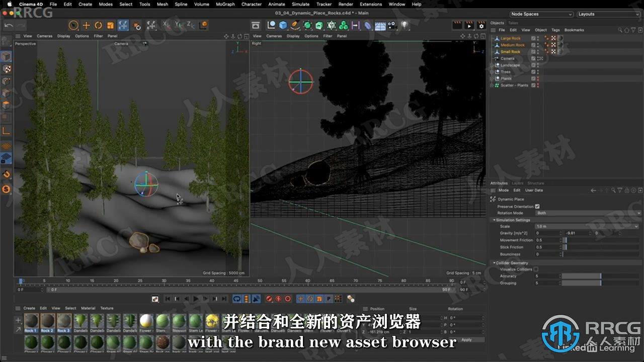Add a Cube primitive object
The width and height of the screenshot is (644, 362).
(283, 25)
